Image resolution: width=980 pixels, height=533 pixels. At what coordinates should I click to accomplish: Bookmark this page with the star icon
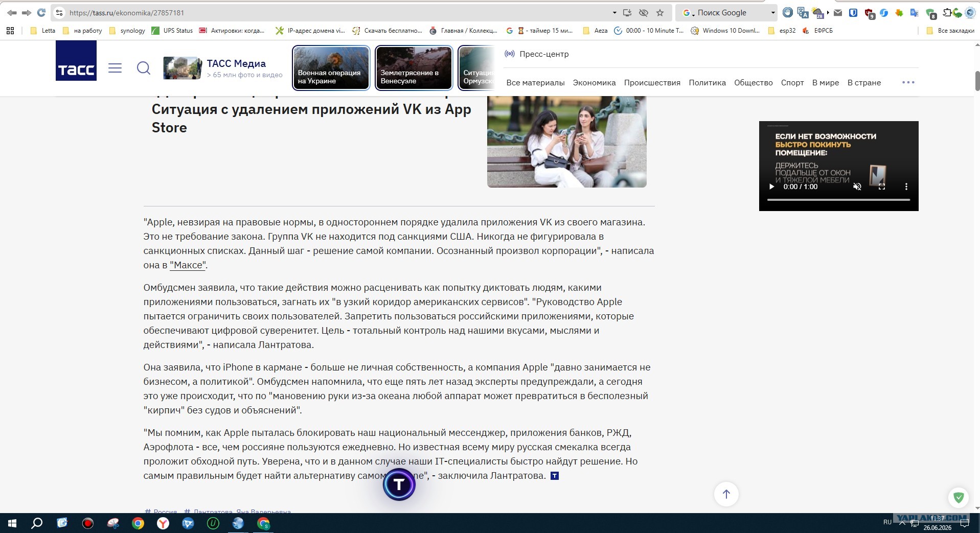coord(660,13)
